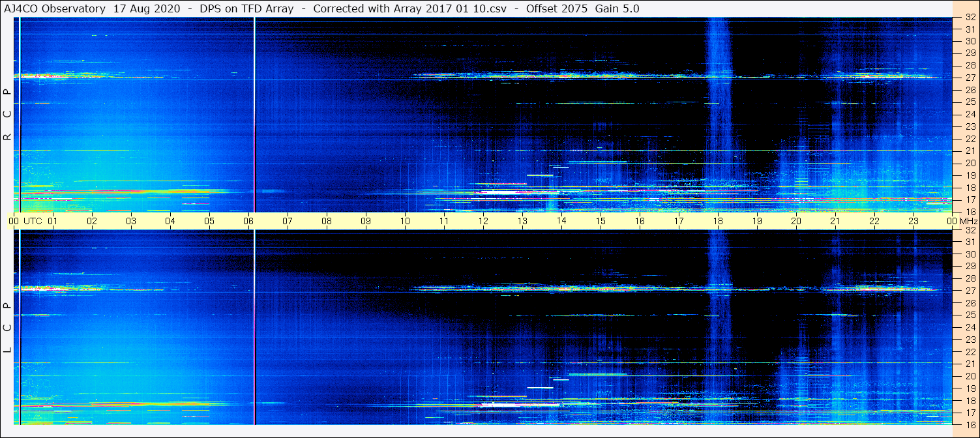This screenshot has height=438, width=980.
Task: Click the 32 MHz label on LCP frequency scale
Action: [970, 230]
